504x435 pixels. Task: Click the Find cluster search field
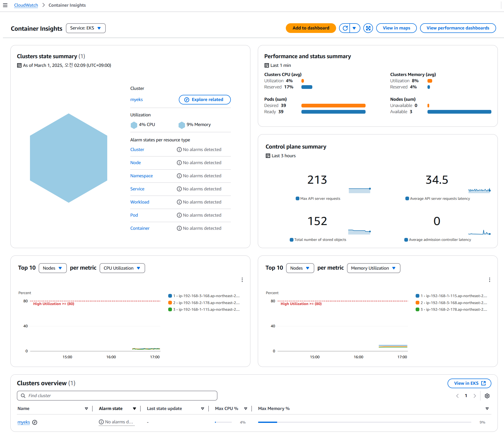click(117, 396)
